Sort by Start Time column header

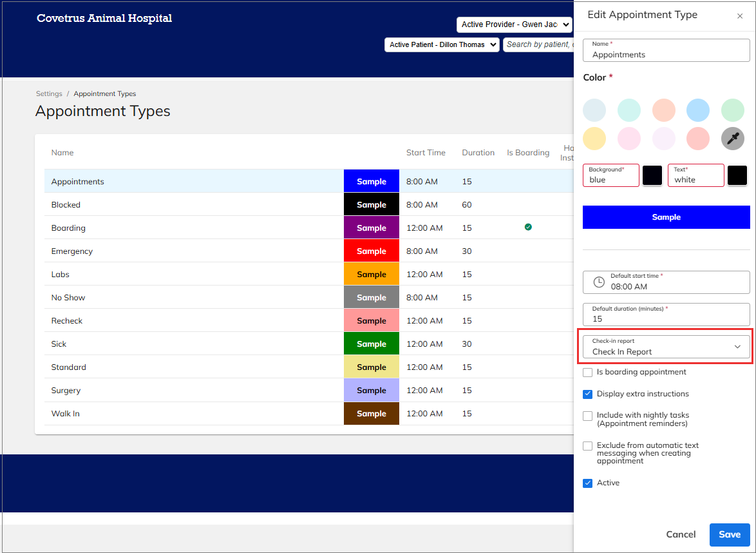(x=426, y=153)
